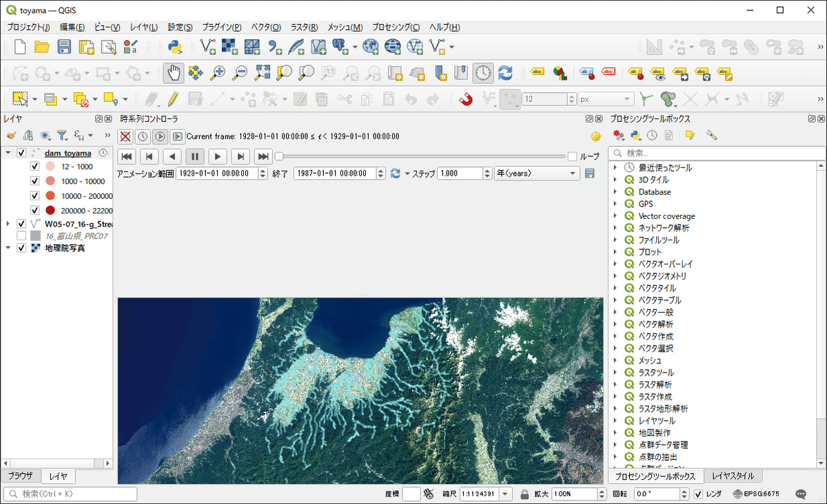827x504 pixels.
Task: Click the processing toolbox 検索 search field
Action: coord(717,153)
